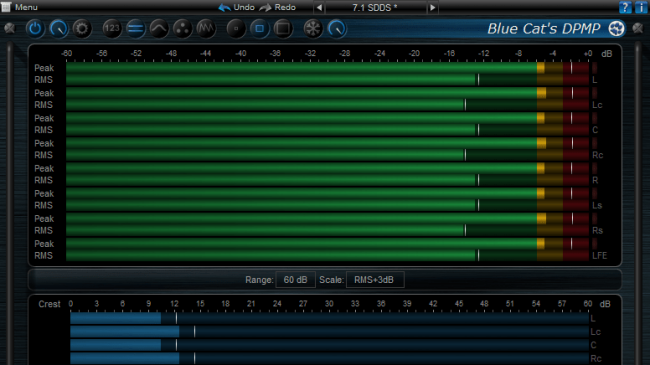Click the Blue Cat's DPMP title
The image size is (650, 365).
543,29
